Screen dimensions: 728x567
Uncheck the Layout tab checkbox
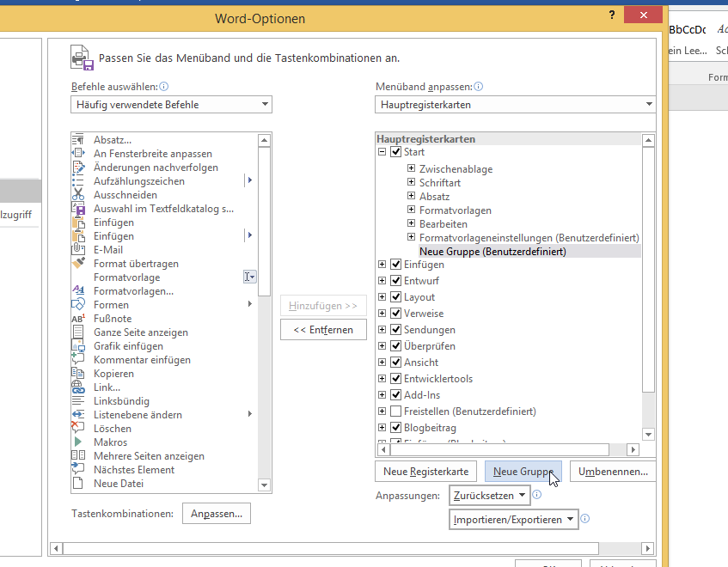point(395,297)
